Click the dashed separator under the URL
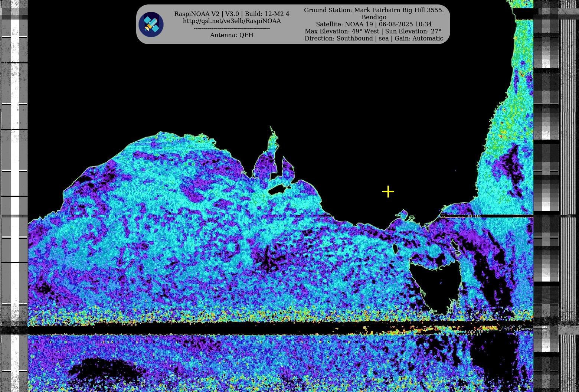This screenshot has width=579, height=392. (x=232, y=28)
